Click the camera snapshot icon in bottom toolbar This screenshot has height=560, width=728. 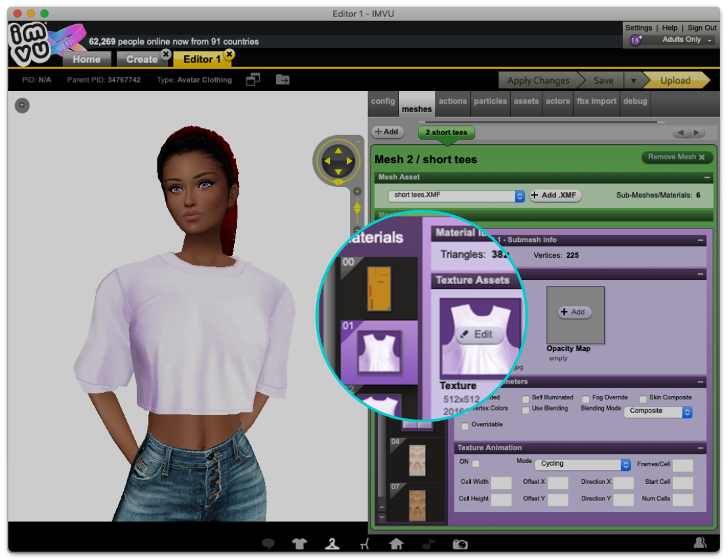(x=460, y=544)
